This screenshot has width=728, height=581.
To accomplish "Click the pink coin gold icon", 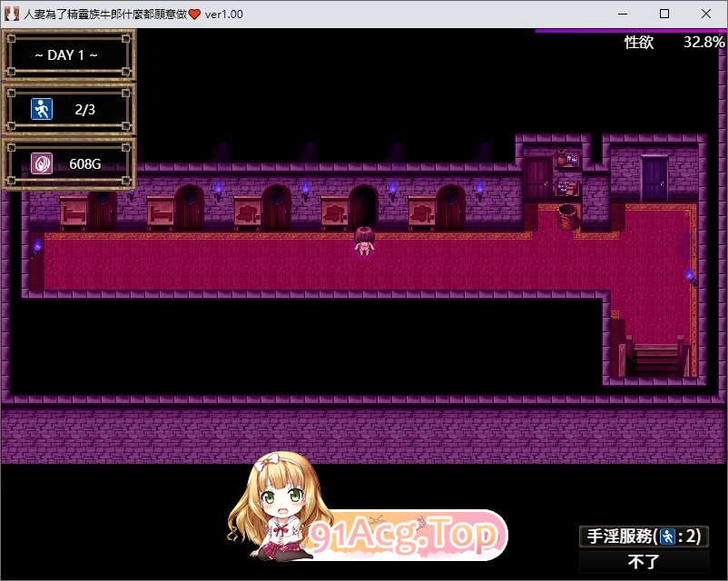I will (42, 163).
